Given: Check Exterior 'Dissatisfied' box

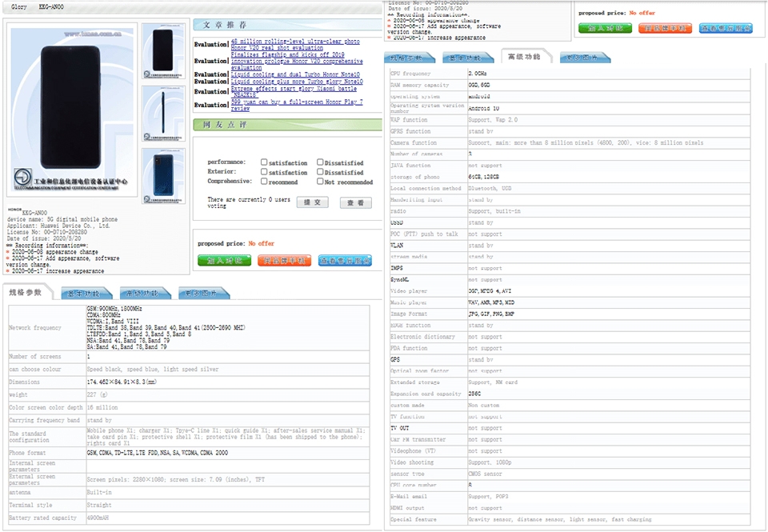Looking at the screenshot, I should tap(320, 172).
